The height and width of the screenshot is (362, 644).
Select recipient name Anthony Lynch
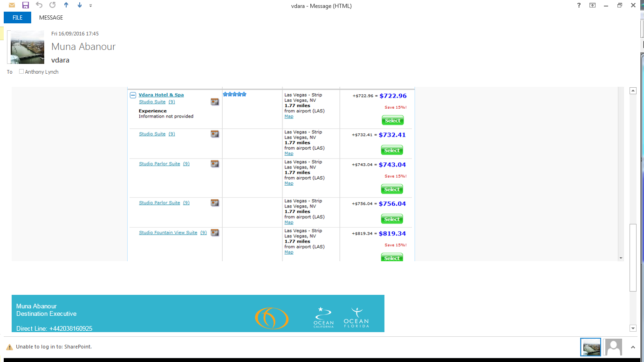(x=42, y=72)
